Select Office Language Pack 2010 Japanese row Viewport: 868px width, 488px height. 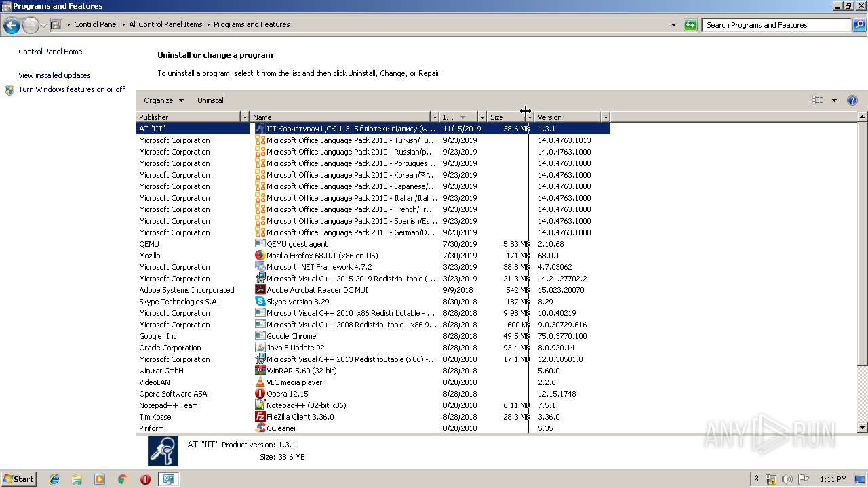coord(373,186)
